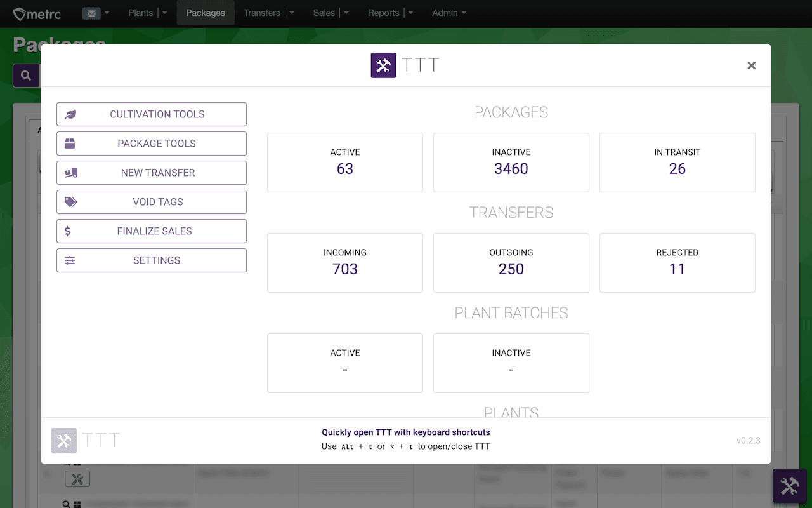Image resolution: width=812 pixels, height=508 pixels.
Task: Click the box icon on Package Tools
Action: click(70, 144)
